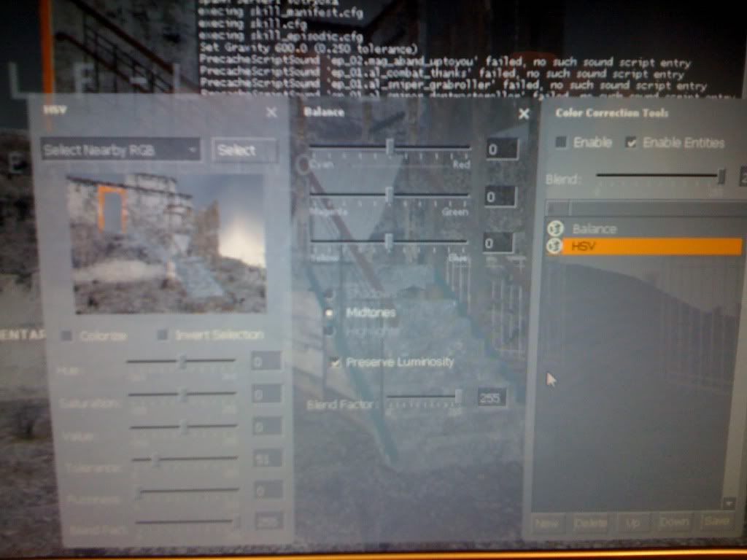Viewport: 747px width, 560px height.
Task: Open the Select Nearby RGB dropdown
Action: click(x=120, y=150)
